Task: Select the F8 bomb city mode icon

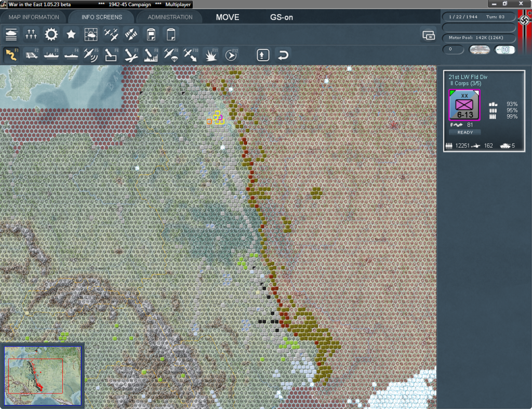Action: point(151,55)
